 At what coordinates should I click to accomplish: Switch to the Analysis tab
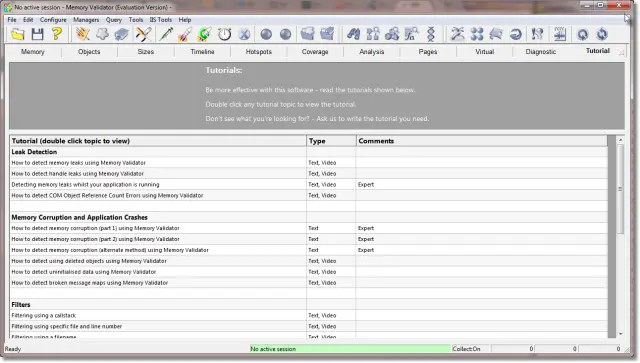click(x=371, y=51)
